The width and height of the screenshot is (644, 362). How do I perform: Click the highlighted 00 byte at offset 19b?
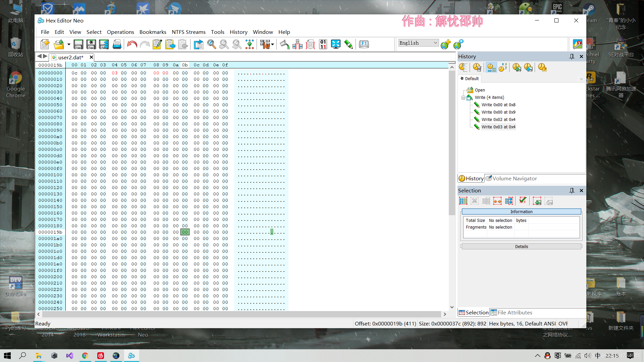pyautogui.click(x=185, y=232)
